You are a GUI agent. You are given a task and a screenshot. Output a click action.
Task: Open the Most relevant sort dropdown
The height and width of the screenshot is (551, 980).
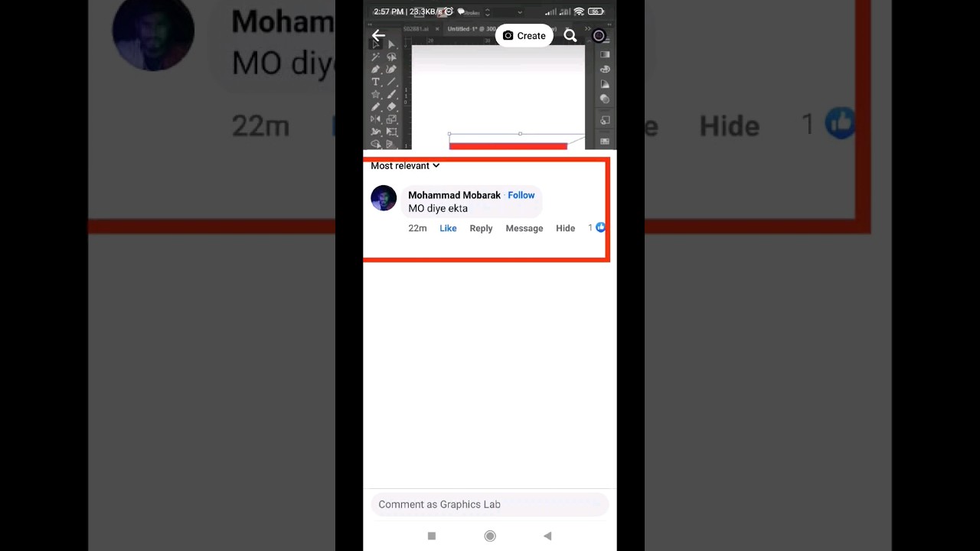[x=405, y=165]
